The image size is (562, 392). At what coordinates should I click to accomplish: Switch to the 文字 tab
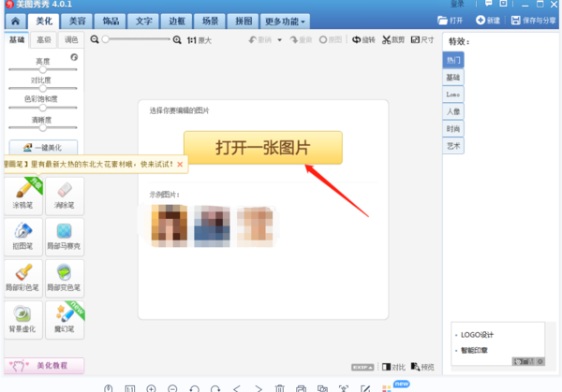(143, 22)
